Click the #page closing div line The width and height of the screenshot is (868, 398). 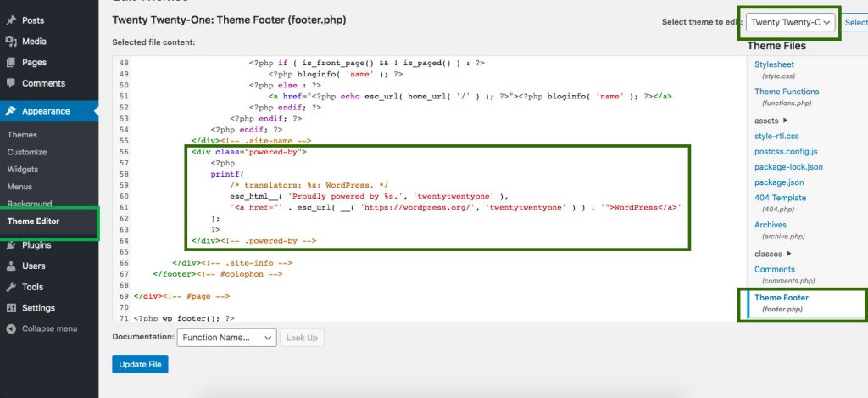pos(181,296)
